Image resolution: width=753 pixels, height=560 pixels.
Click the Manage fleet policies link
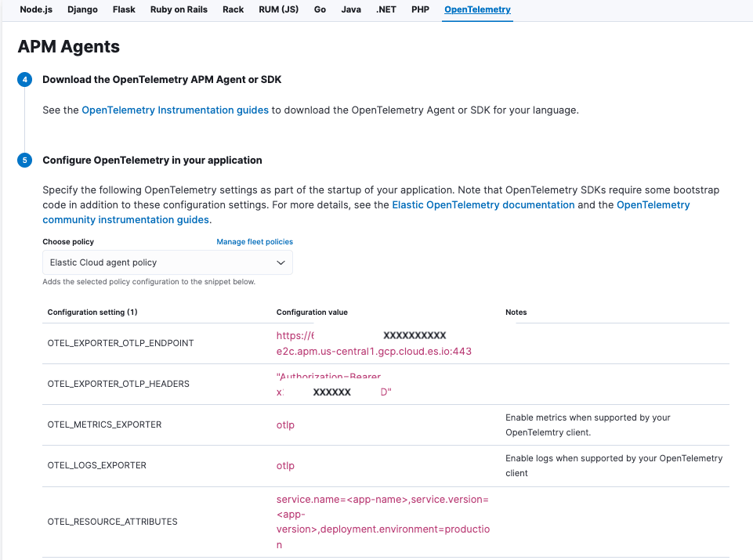coord(255,241)
